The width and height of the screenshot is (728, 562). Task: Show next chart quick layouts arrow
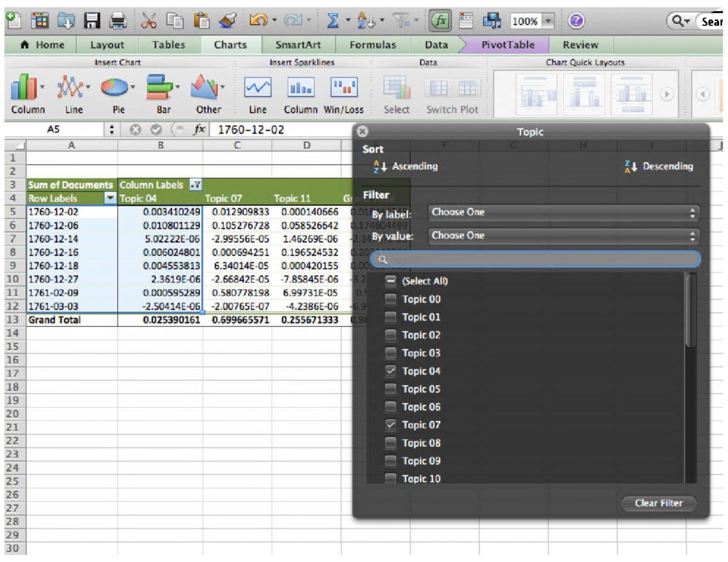666,94
